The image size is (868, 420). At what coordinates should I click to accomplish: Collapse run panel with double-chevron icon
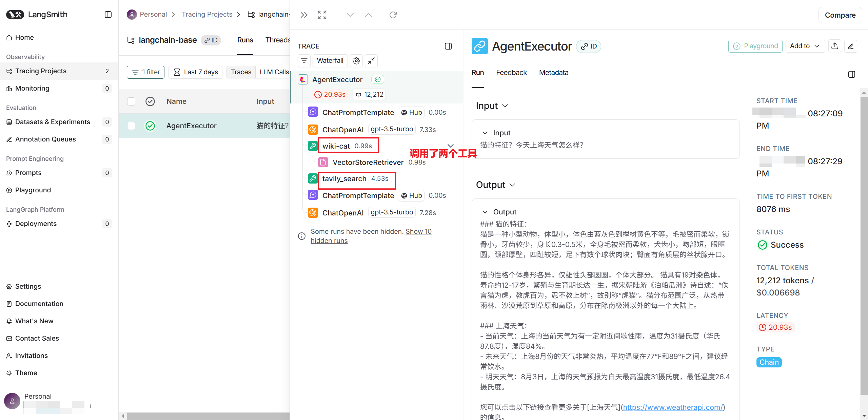point(304,15)
